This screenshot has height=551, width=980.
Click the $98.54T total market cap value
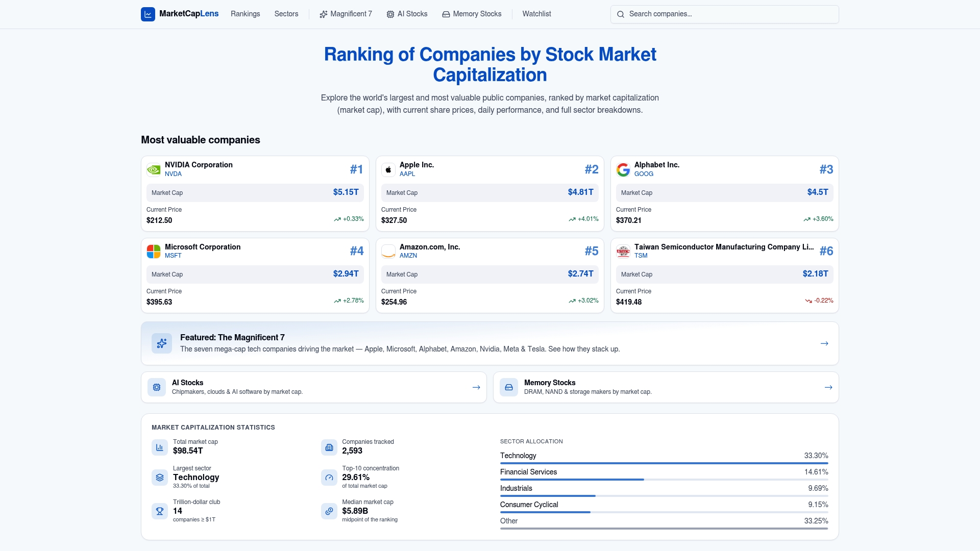click(x=188, y=451)
